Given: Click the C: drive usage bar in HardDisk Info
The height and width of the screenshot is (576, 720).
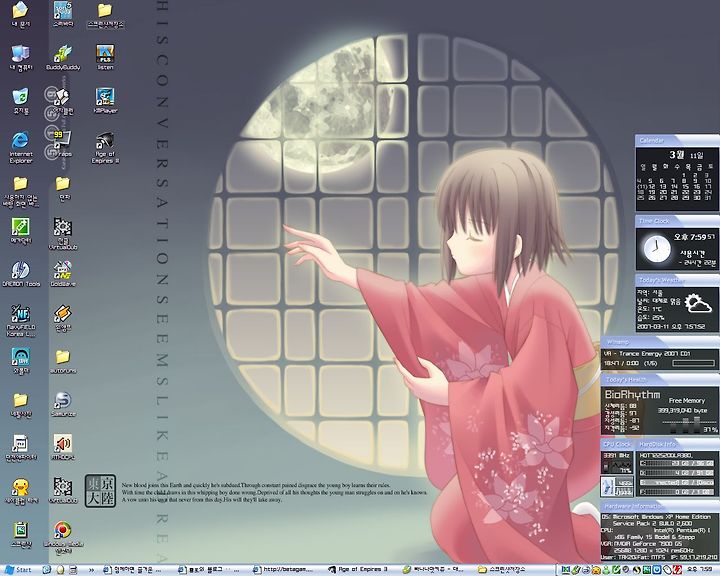Looking at the screenshot, I should 677,463.
